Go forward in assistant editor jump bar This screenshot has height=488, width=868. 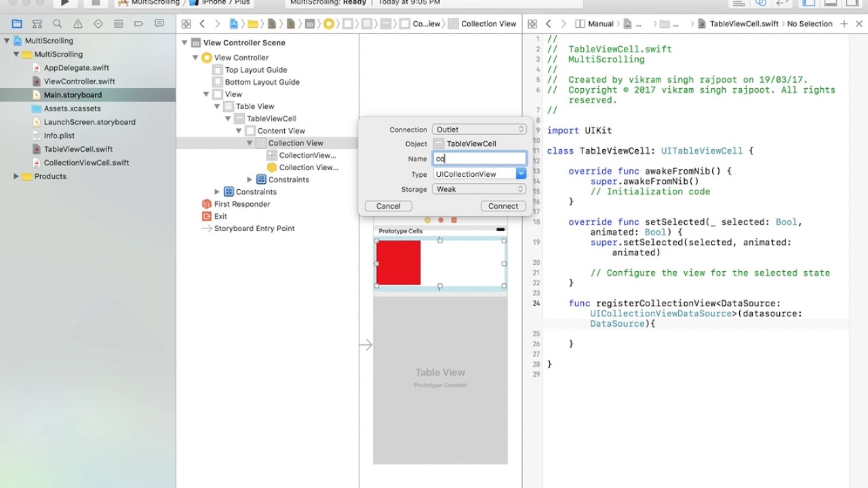tap(564, 24)
